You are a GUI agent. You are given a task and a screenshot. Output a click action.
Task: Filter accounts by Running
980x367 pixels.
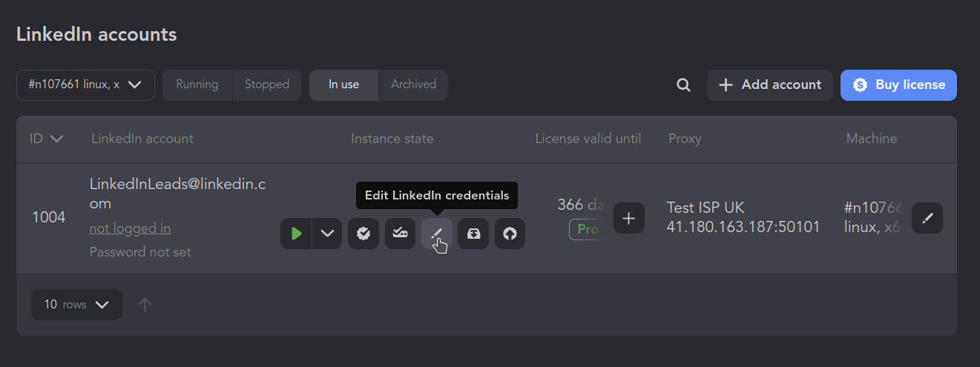(197, 85)
